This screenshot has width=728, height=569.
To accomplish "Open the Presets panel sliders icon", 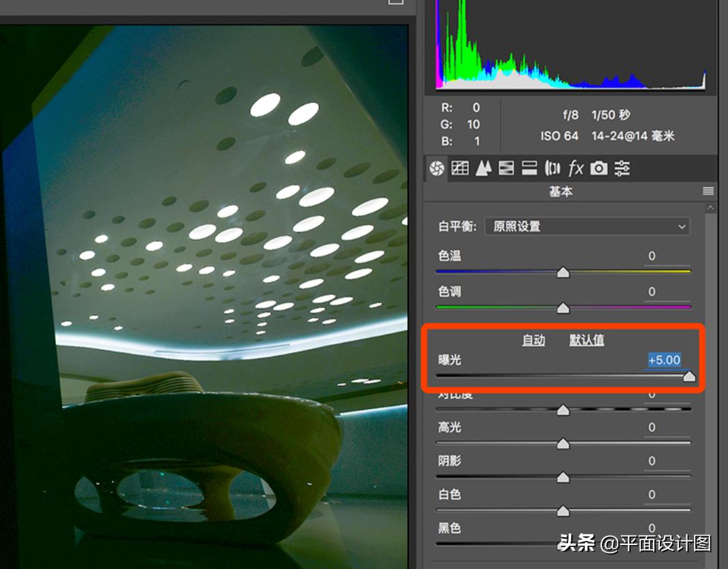I will [622, 168].
